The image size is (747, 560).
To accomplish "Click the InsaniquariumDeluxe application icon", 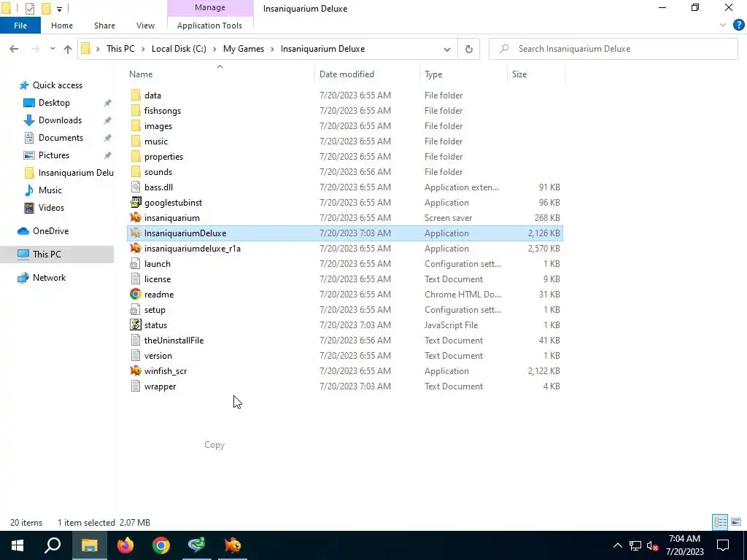I will [x=136, y=233].
